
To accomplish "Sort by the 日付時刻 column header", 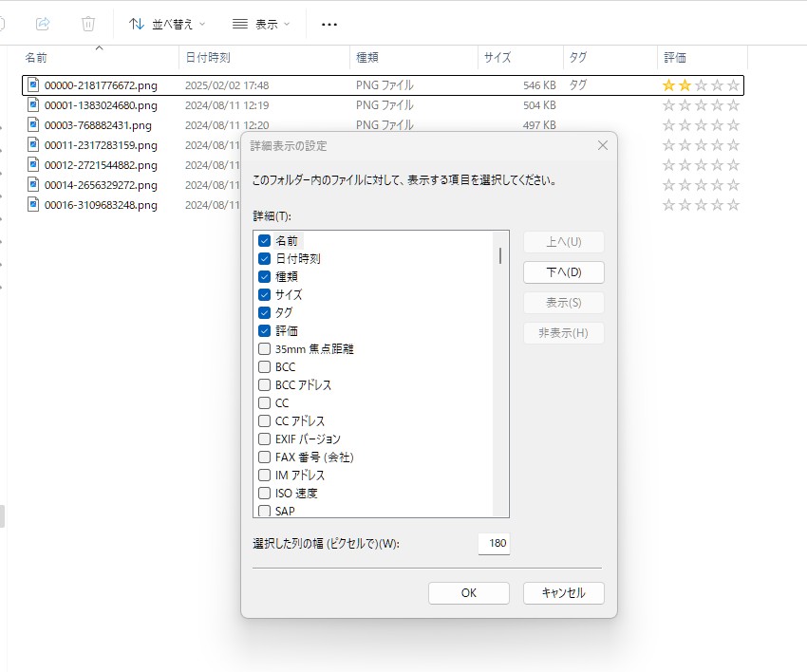I will pos(265,58).
